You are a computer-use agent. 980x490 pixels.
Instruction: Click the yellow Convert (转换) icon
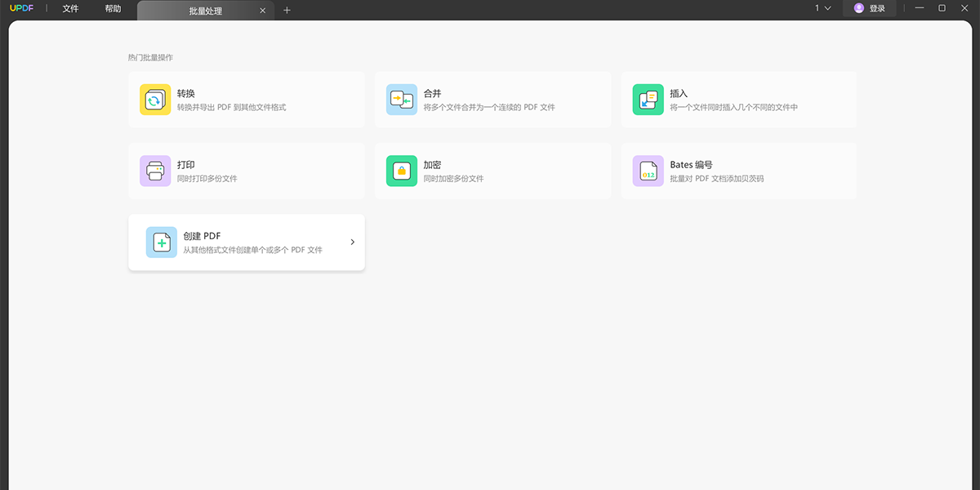pos(155,100)
